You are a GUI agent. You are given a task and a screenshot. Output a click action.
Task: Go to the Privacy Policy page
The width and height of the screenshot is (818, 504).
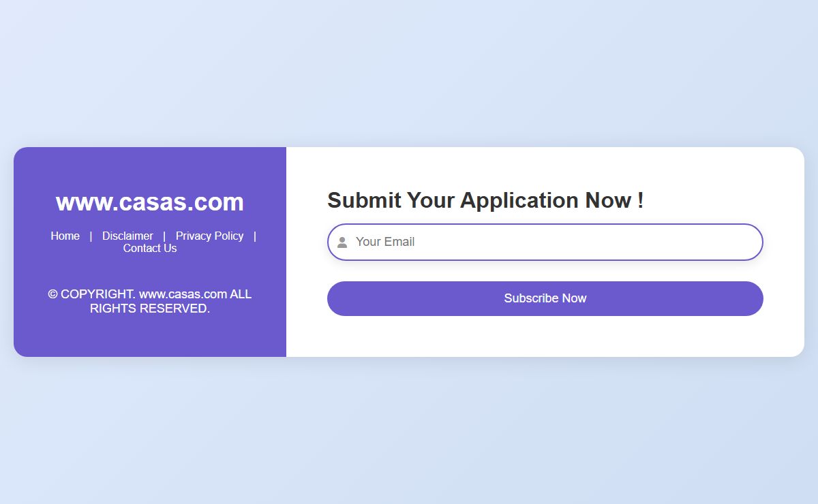point(209,236)
